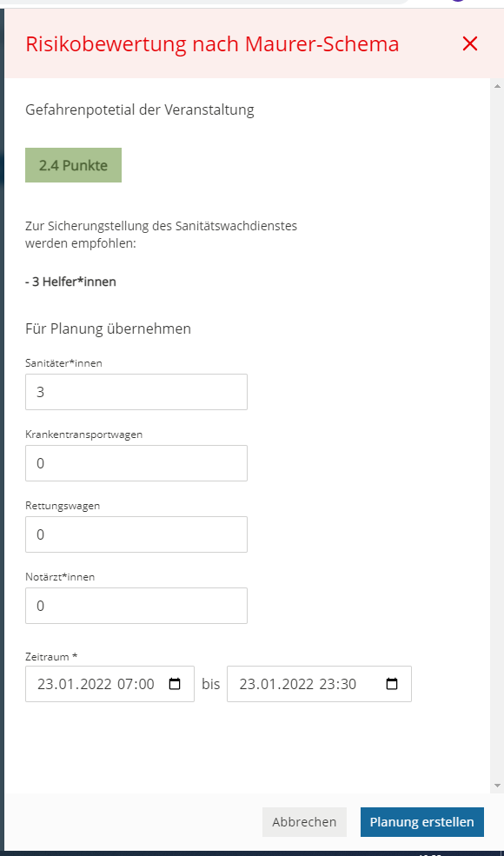The width and height of the screenshot is (504, 856).
Task: Focus the Notärzt*innen number field
Action: click(x=136, y=606)
